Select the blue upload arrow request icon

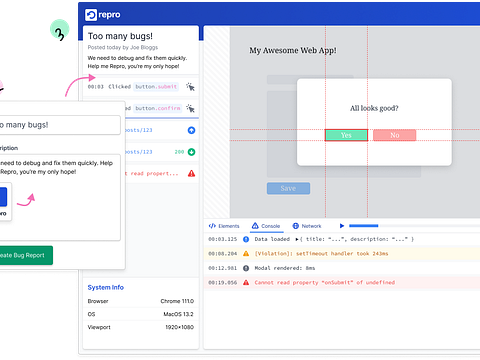[191, 130]
